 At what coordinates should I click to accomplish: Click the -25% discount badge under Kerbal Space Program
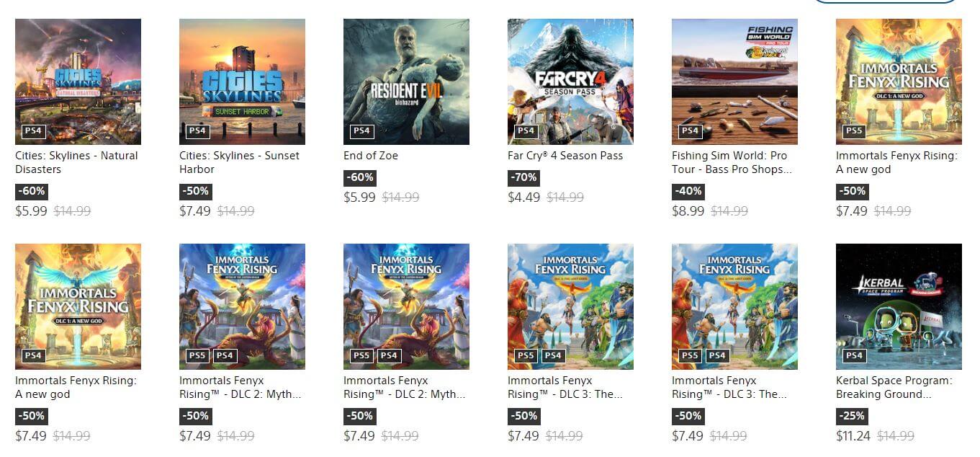click(x=853, y=416)
